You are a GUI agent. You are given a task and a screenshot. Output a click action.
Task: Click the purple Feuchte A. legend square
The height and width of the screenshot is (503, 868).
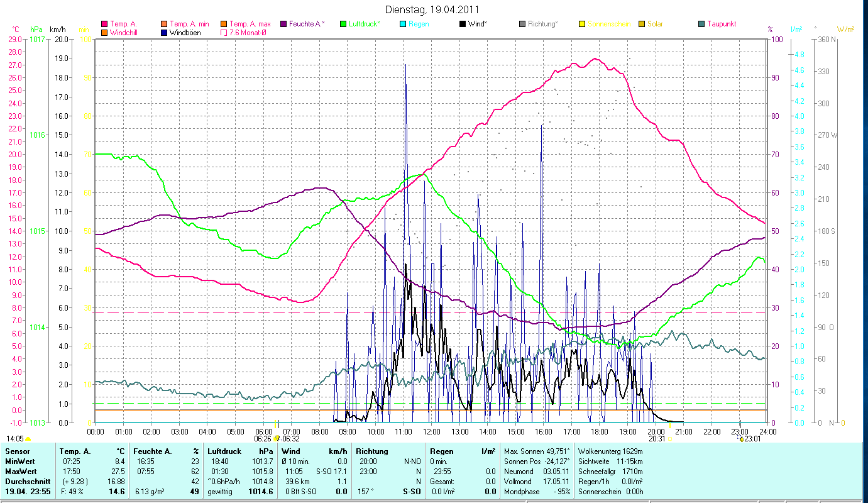click(283, 25)
